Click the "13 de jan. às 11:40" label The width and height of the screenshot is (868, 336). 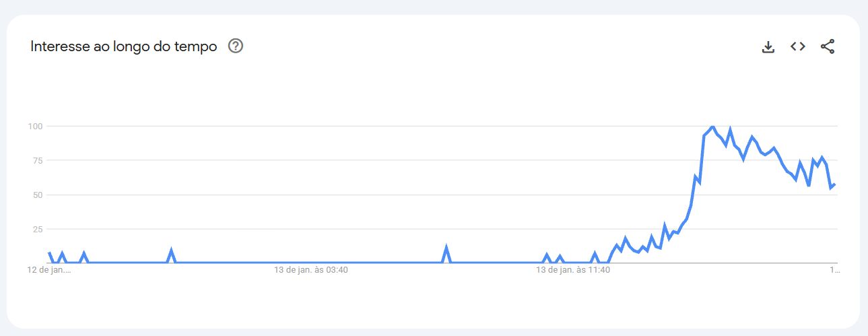tap(573, 270)
